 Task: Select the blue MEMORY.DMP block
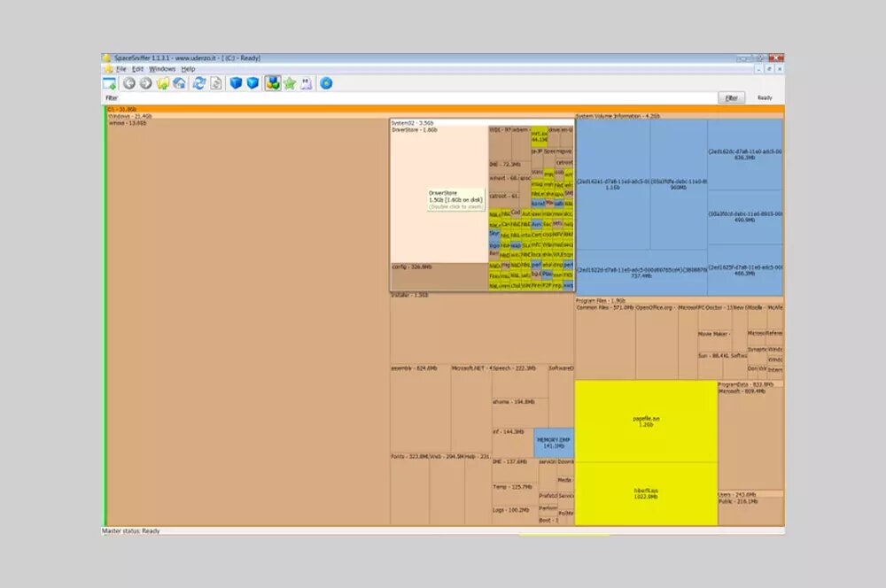554,442
